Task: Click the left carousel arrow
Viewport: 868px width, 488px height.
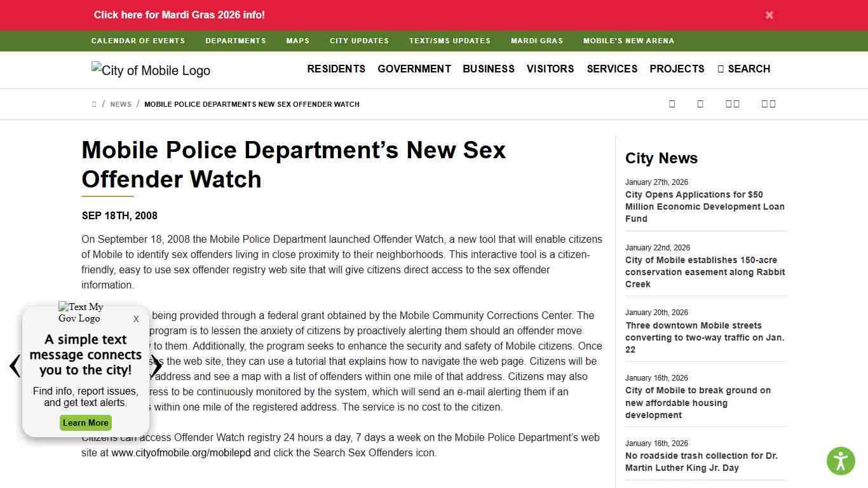Action: coord(13,366)
